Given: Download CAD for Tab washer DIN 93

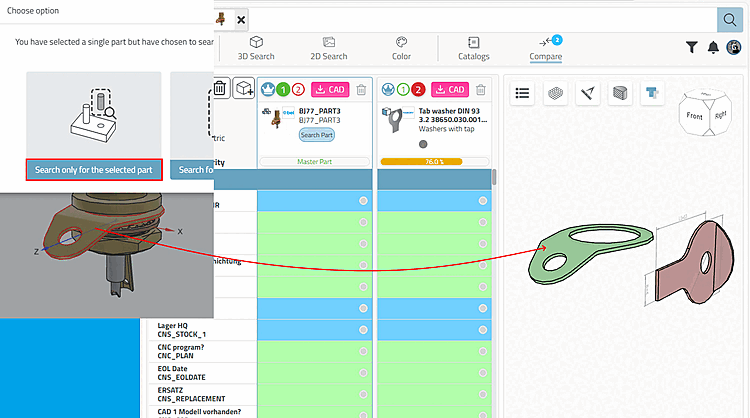Looking at the screenshot, I should click(x=450, y=89).
